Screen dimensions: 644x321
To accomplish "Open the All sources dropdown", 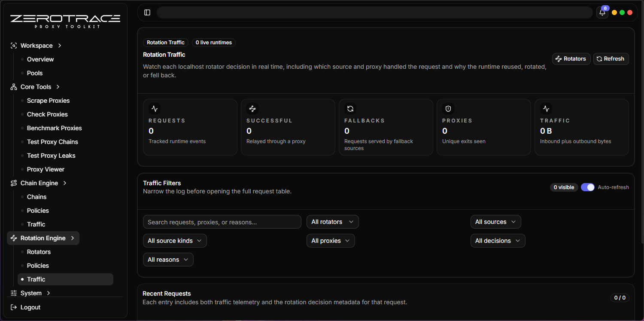I will pos(495,222).
